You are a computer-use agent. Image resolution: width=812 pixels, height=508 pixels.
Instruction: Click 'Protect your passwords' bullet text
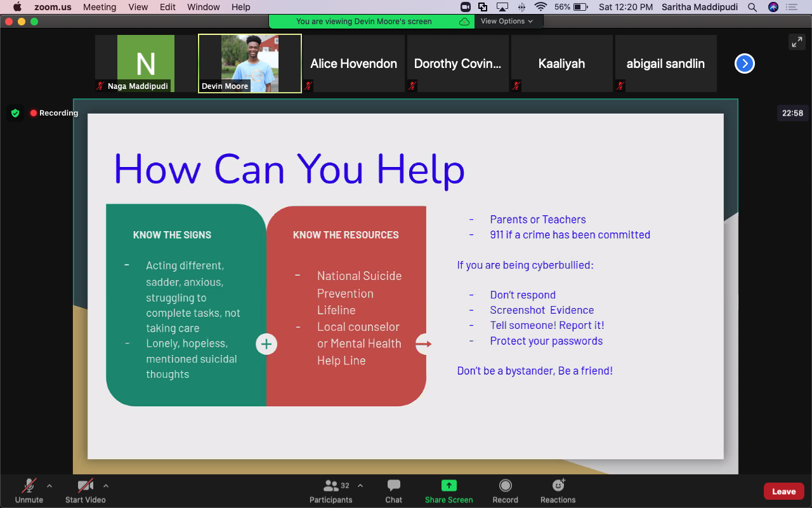point(546,341)
